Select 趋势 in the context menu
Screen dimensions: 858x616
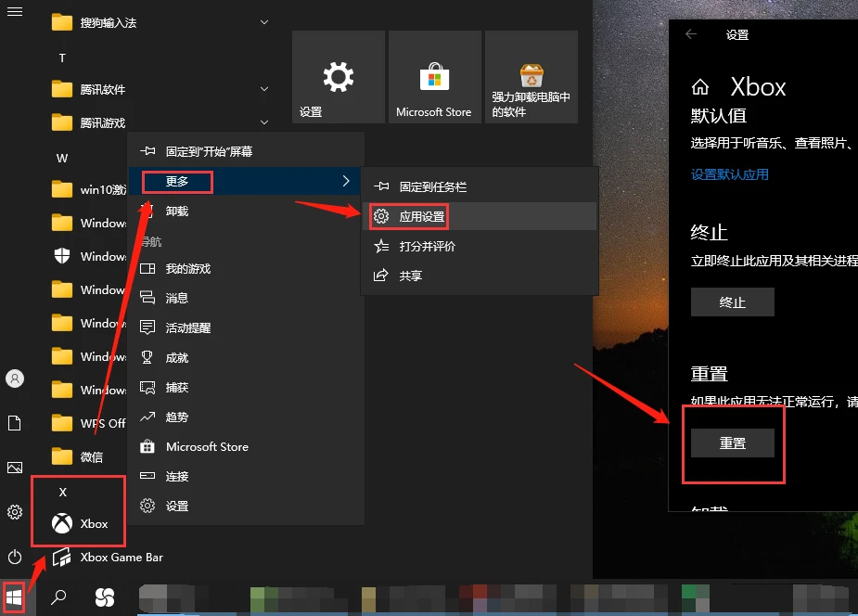[x=246, y=417]
